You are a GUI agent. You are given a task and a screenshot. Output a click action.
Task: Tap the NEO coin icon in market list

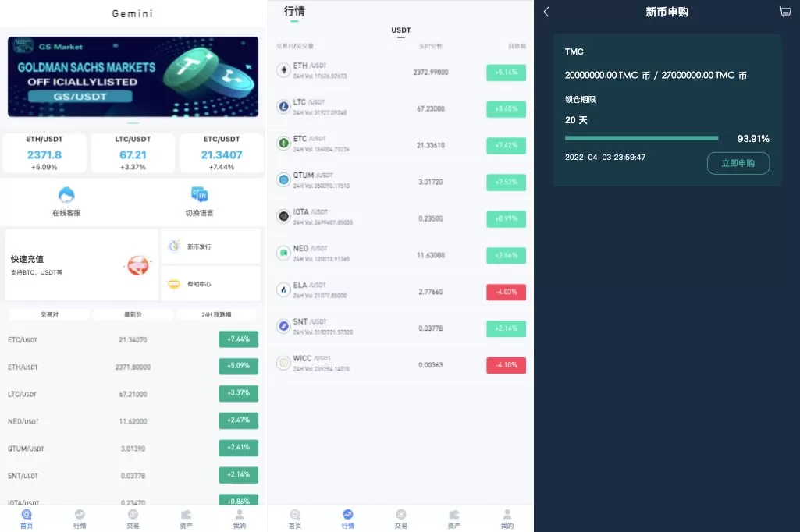(283, 253)
